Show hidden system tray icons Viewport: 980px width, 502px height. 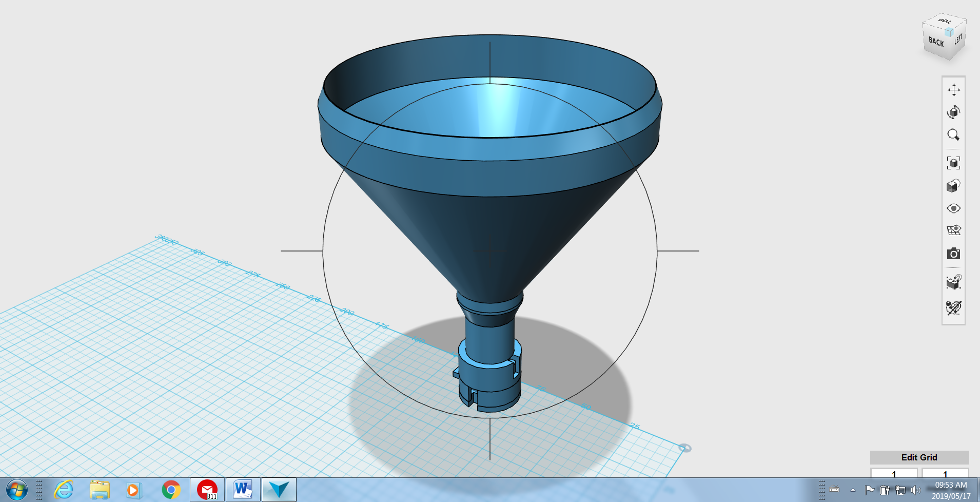click(x=853, y=490)
